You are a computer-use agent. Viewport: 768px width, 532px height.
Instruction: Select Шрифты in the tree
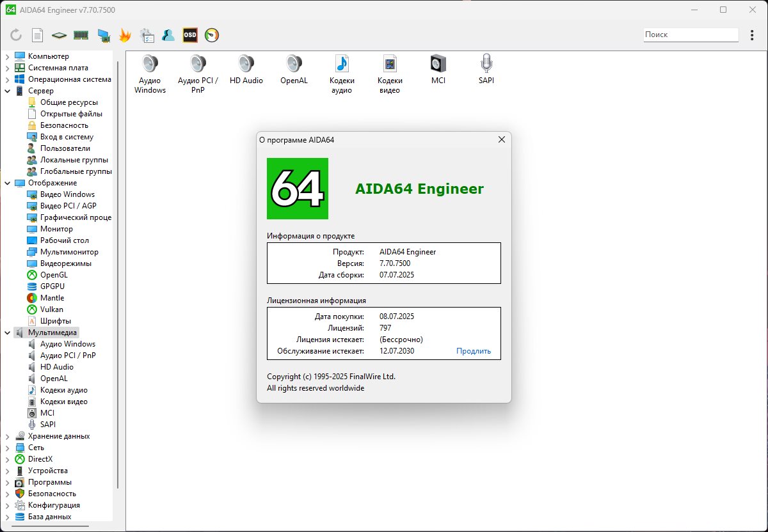pyautogui.click(x=55, y=321)
